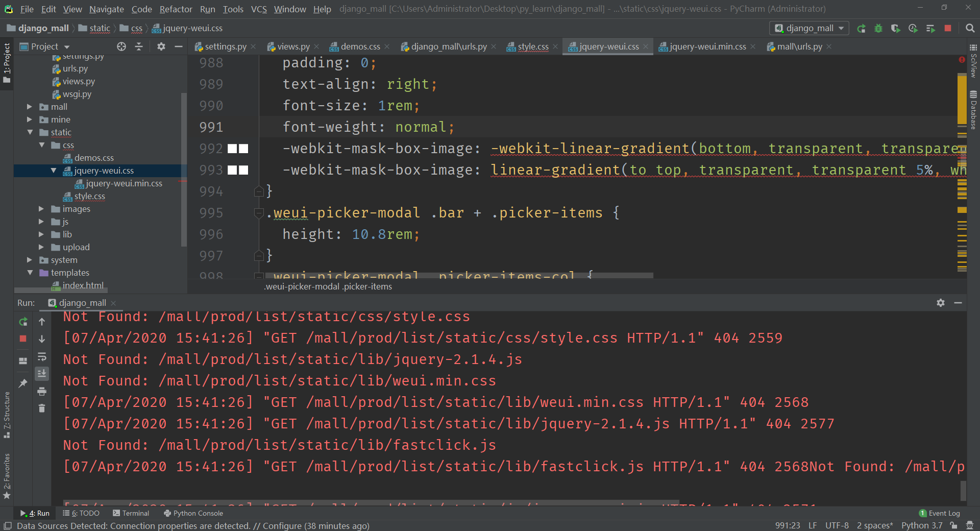Collapse the templates folder
Viewport: 980px width, 531px height.
pyautogui.click(x=30, y=273)
